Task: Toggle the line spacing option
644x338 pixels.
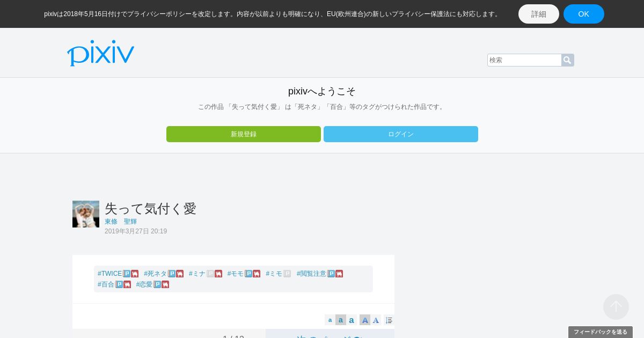Action: [389, 320]
